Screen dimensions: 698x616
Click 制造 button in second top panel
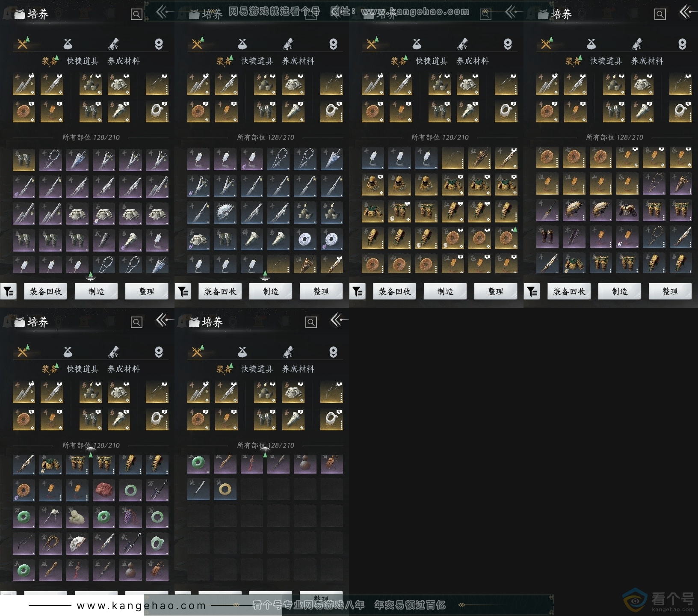click(x=271, y=291)
